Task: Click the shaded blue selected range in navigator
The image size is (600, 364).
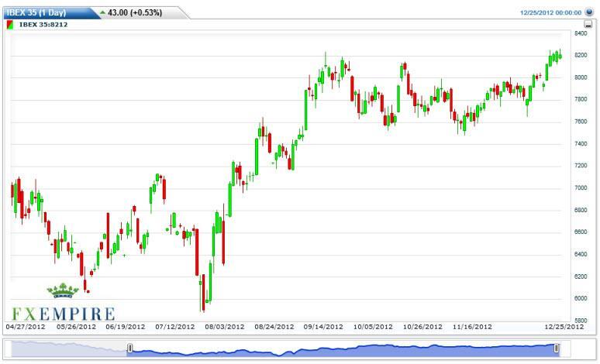Action: 341,349
